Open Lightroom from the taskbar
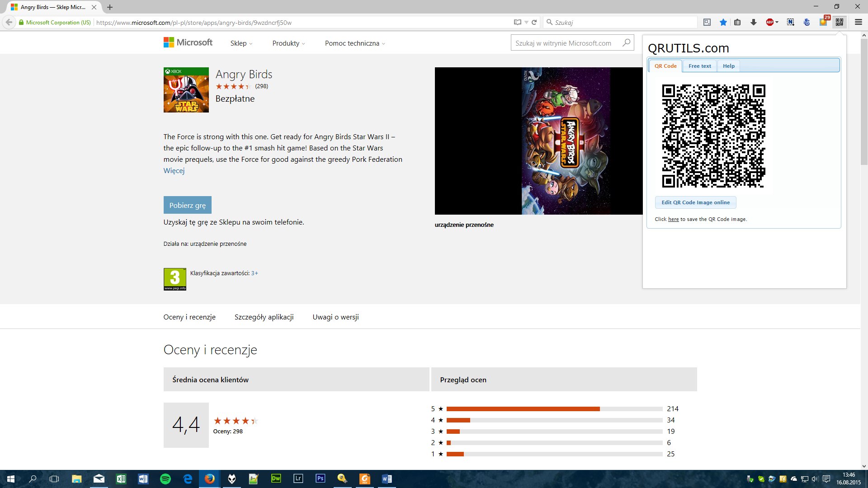 (x=298, y=479)
